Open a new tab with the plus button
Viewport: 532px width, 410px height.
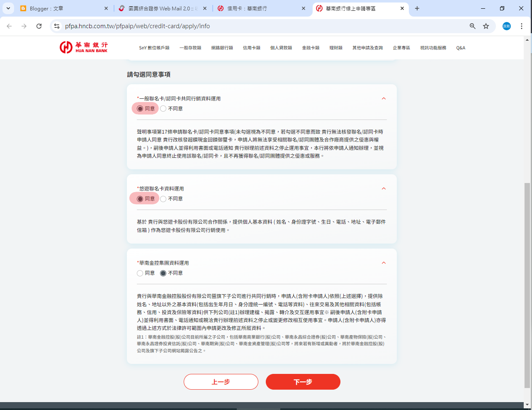417,8
